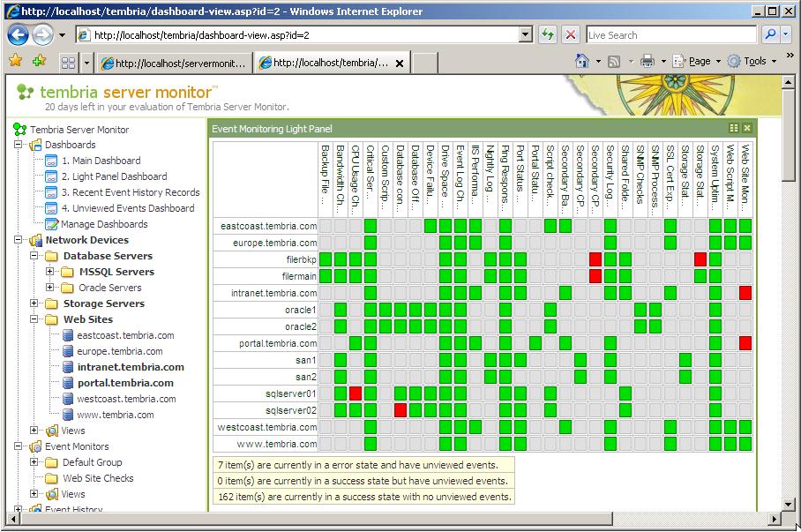
Task: Click the '162 item(s)' success state message
Action: click(x=364, y=497)
